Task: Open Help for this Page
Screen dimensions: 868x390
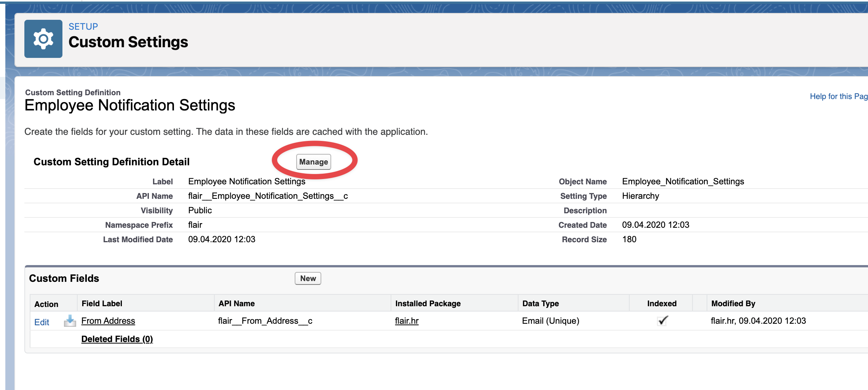Action: point(838,96)
